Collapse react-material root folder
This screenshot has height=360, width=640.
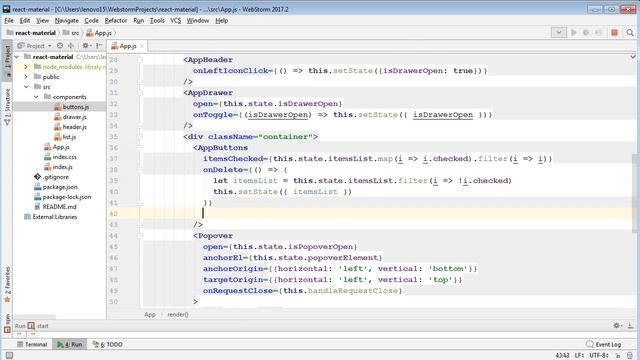pyautogui.click(x=17, y=57)
